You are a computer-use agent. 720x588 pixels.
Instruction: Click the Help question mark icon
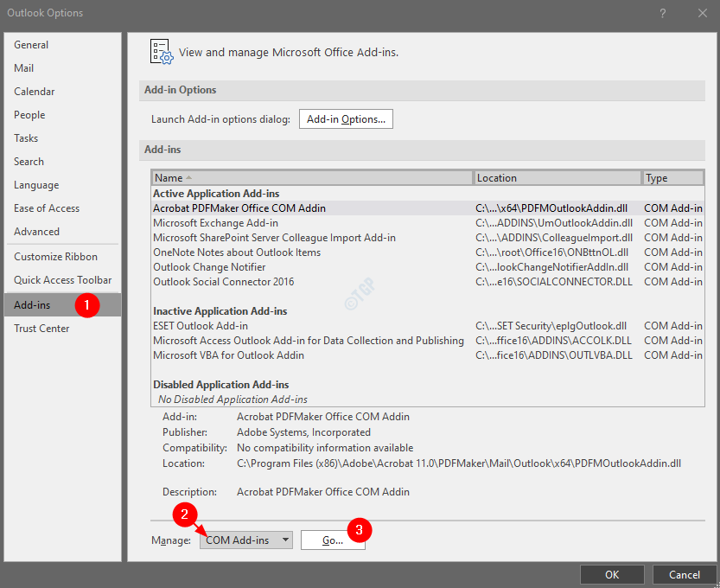click(x=663, y=13)
